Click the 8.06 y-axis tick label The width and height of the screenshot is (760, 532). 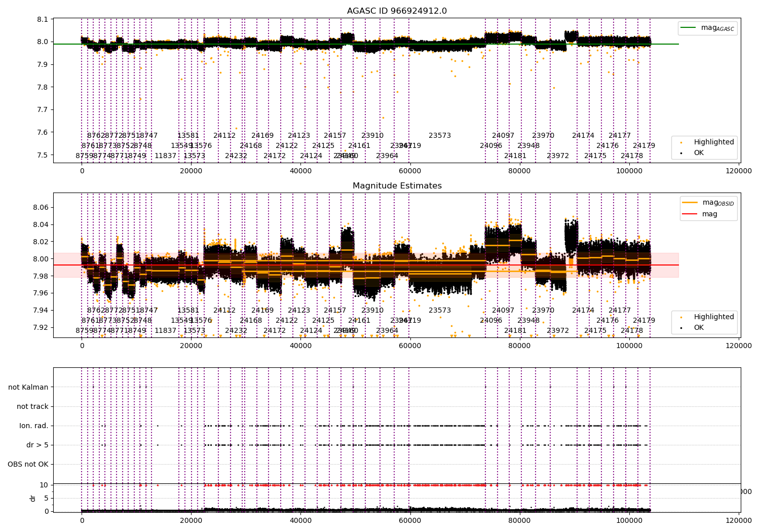pos(41,208)
